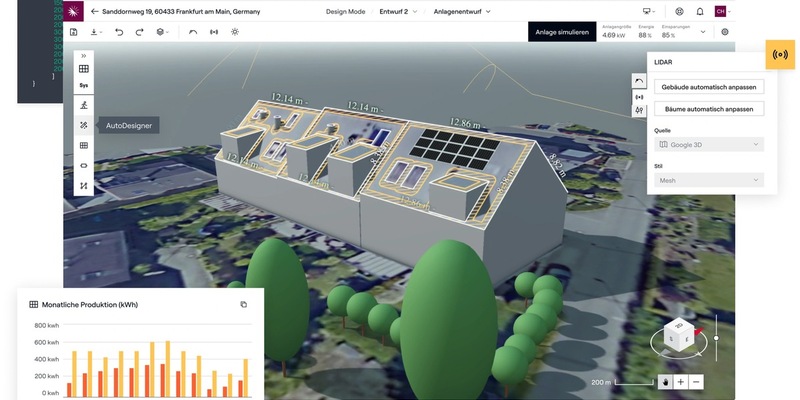Toggle LIDAR signal icon in the top toolbar
The image size is (800, 400).
point(214,32)
